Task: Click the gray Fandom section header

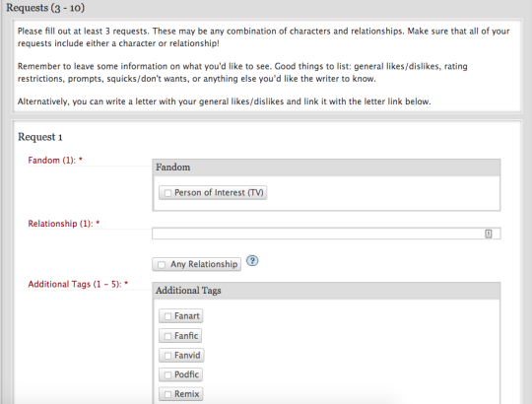Action: pos(326,168)
